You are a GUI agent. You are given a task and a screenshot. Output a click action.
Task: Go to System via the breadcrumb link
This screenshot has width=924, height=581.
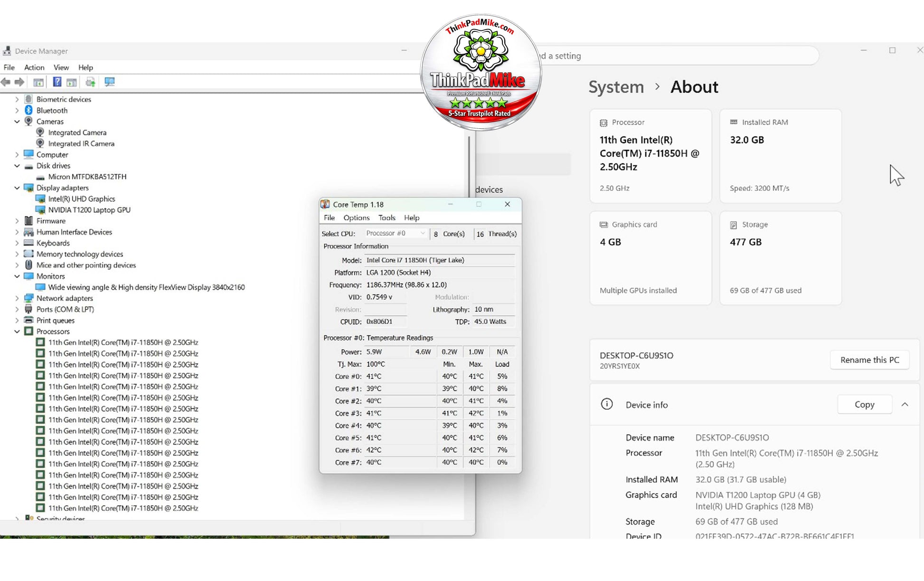pos(616,87)
